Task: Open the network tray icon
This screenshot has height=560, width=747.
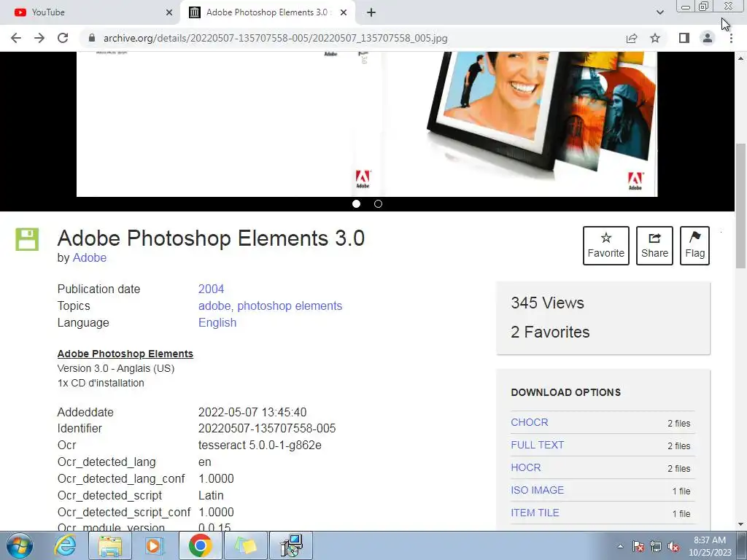Action: tap(656, 546)
